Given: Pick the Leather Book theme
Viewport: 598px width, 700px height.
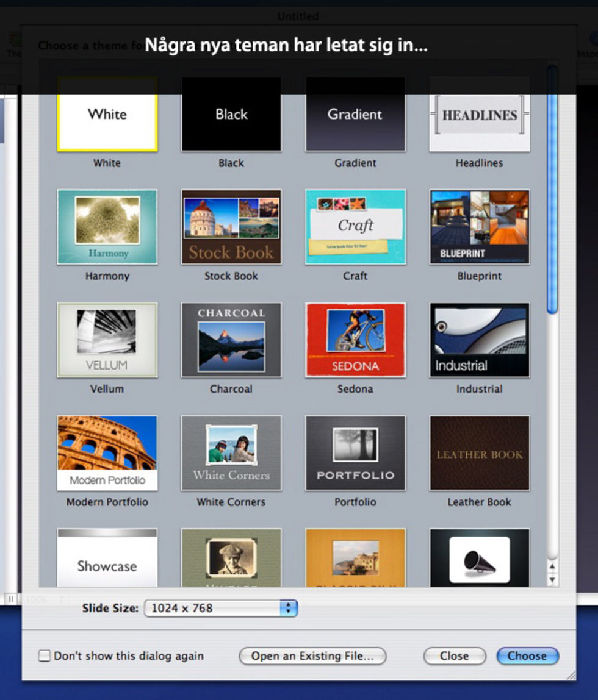Looking at the screenshot, I should (479, 453).
